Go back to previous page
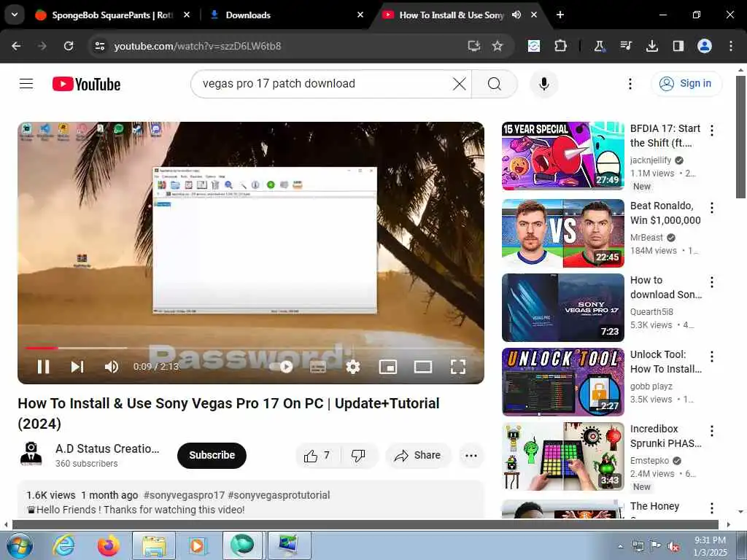Screen dimensions: 747x560 pos(16,46)
